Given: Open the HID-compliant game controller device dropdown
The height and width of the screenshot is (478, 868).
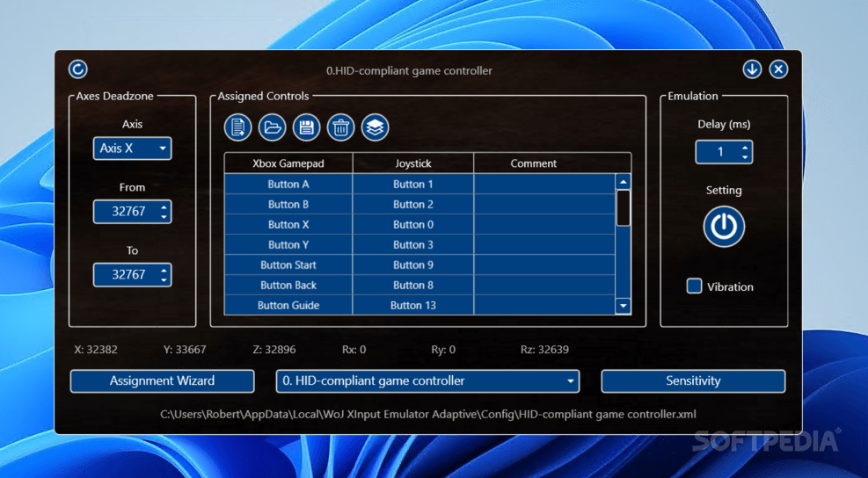Looking at the screenshot, I should (x=427, y=381).
